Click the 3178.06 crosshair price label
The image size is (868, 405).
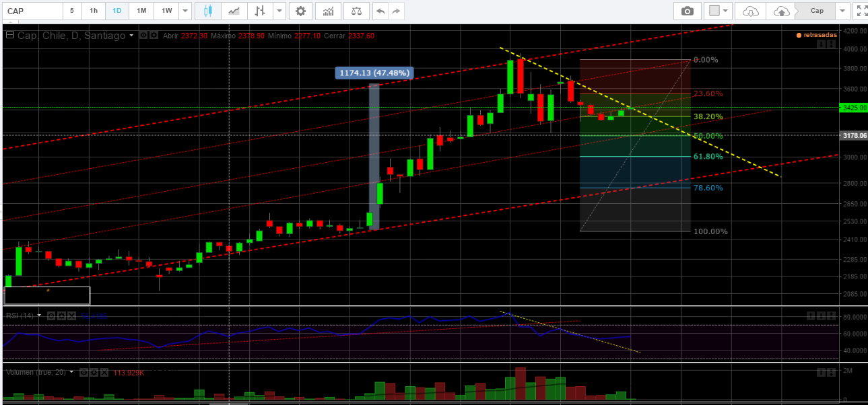click(x=853, y=135)
